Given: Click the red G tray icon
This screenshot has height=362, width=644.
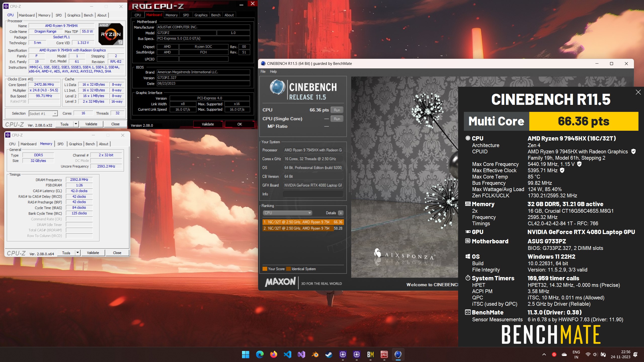Looking at the screenshot, I should point(554,354).
